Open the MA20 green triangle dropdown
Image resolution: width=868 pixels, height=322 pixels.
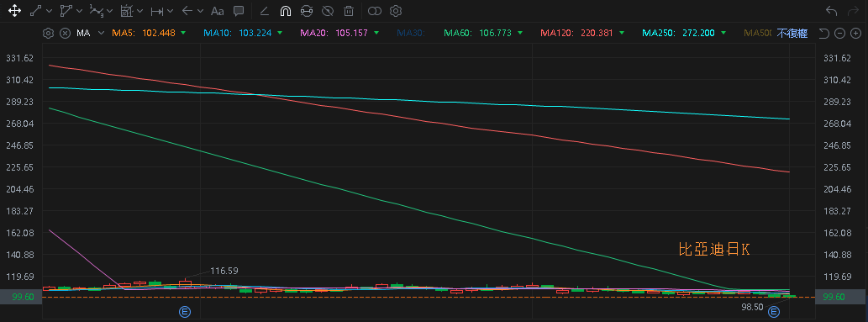(376, 34)
